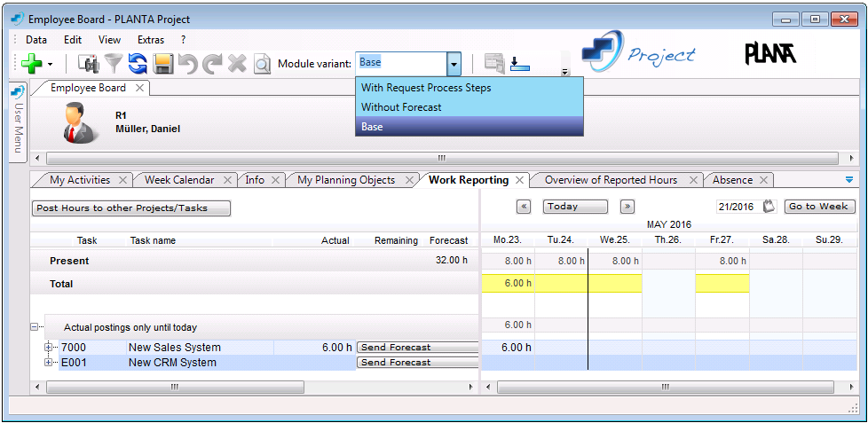Collapse Actual postings only until today

coord(34,327)
